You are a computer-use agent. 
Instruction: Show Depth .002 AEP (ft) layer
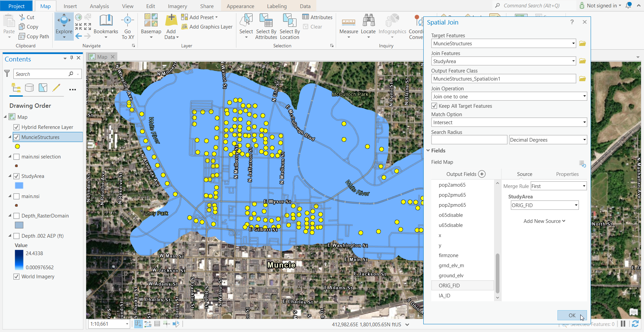[x=16, y=236]
